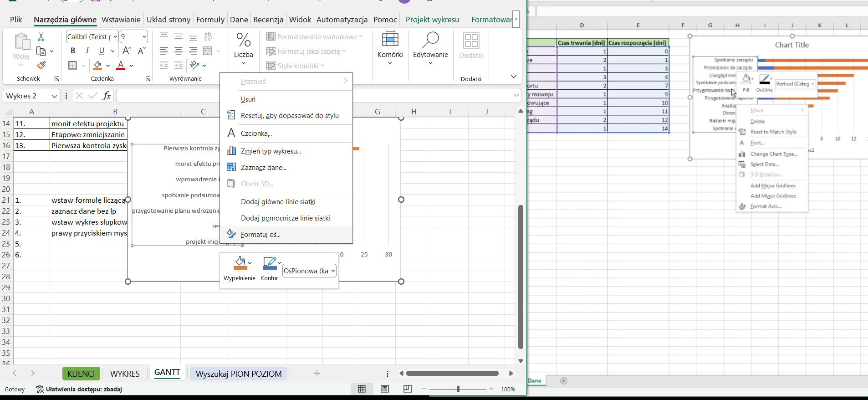Click Ułatwienia dostępu: zbadaj in status bar
The image size is (868, 400).
pos(79,389)
